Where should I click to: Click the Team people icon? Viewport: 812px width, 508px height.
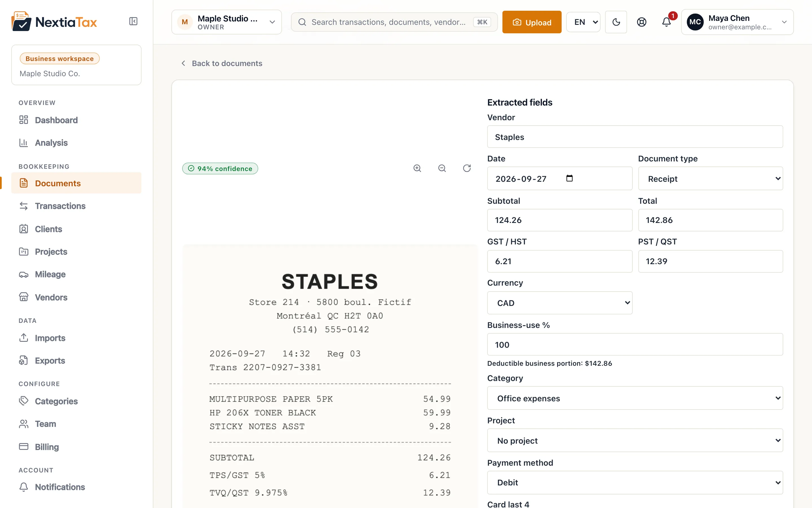[x=23, y=424]
